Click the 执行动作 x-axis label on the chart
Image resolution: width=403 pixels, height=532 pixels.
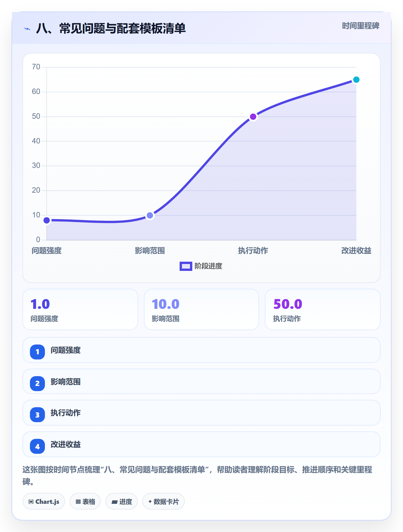(x=253, y=251)
